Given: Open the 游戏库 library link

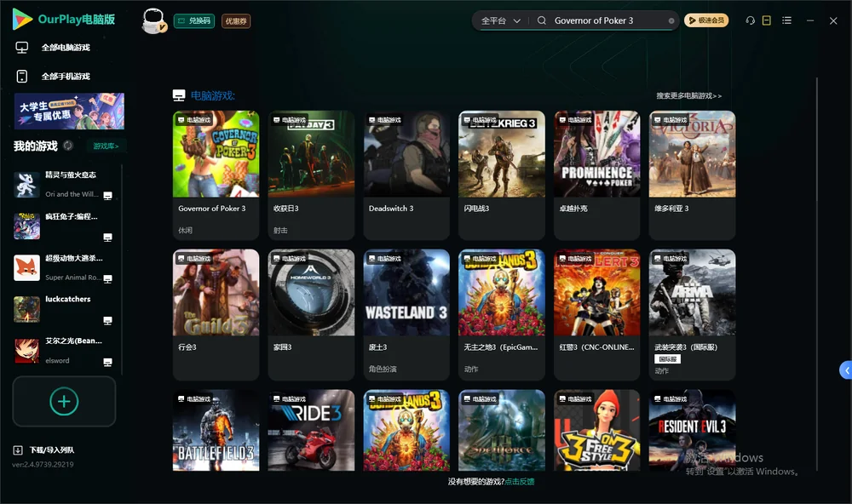Looking at the screenshot, I should (106, 146).
